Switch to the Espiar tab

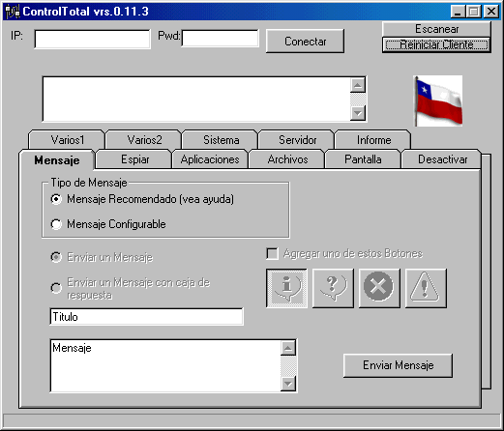tap(134, 159)
